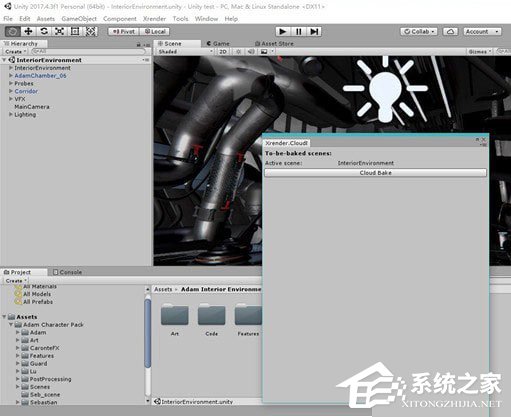
Task: Open the Window menu
Action: click(206, 19)
